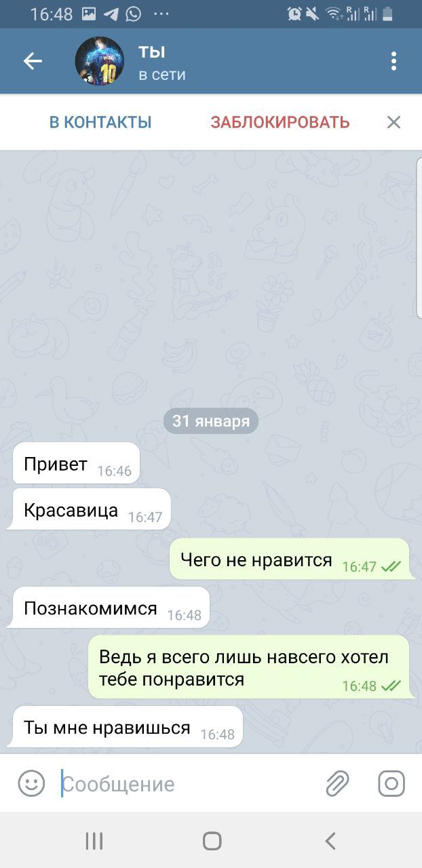Tap the back arrow in chat header
The width and height of the screenshot is (422, 868).
(33, 61)
